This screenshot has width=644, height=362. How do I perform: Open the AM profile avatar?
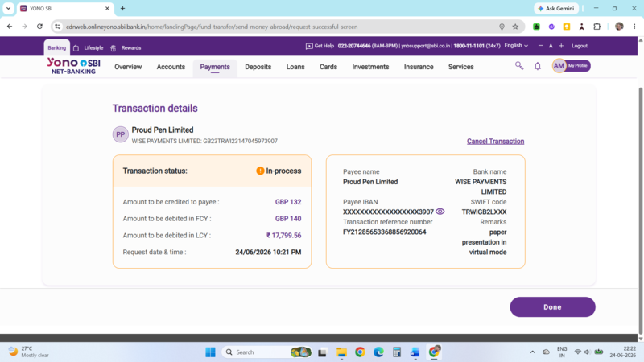559,66
